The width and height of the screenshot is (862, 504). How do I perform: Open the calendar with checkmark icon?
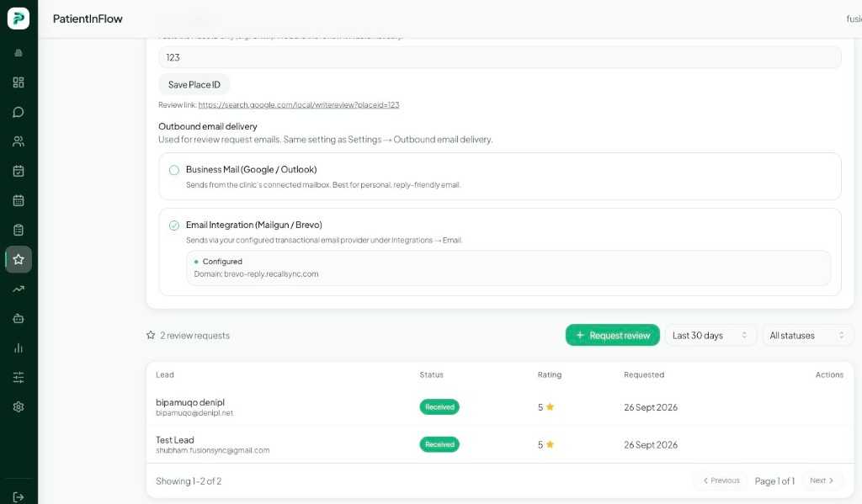[x=19, y=171]
